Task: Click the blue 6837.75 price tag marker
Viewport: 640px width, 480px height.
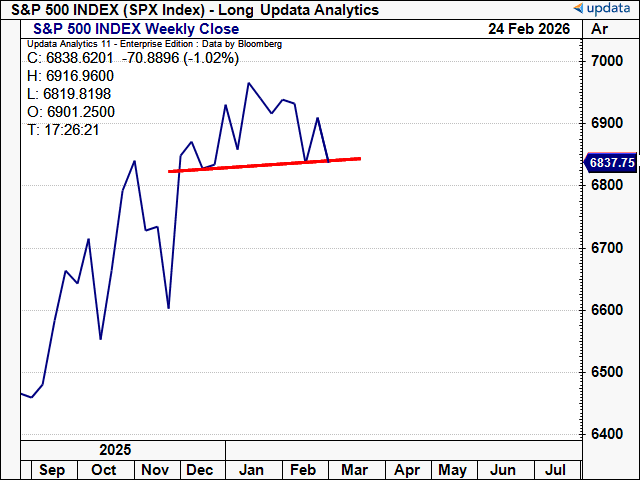Action: coord(610,162)
